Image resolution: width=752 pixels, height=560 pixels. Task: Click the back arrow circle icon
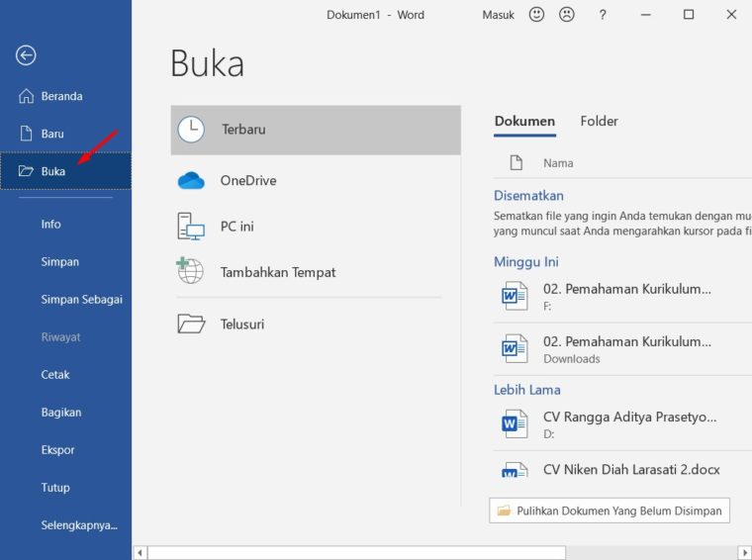[x=26, y=55]
